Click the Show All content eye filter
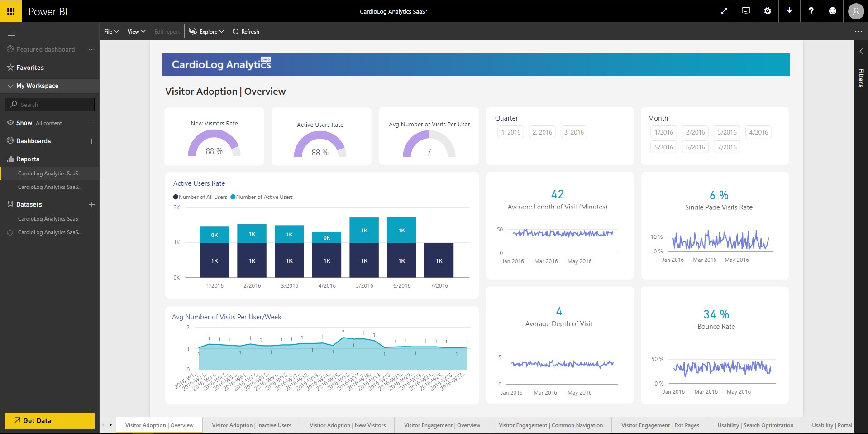 pyautogui.click(x=35, y=123)
